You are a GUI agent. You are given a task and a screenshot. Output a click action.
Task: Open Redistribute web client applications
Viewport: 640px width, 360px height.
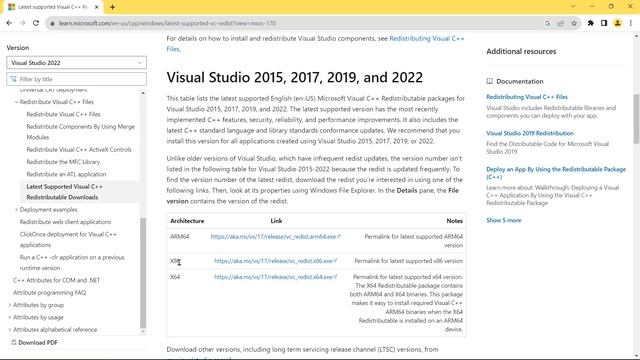(65, 222)
